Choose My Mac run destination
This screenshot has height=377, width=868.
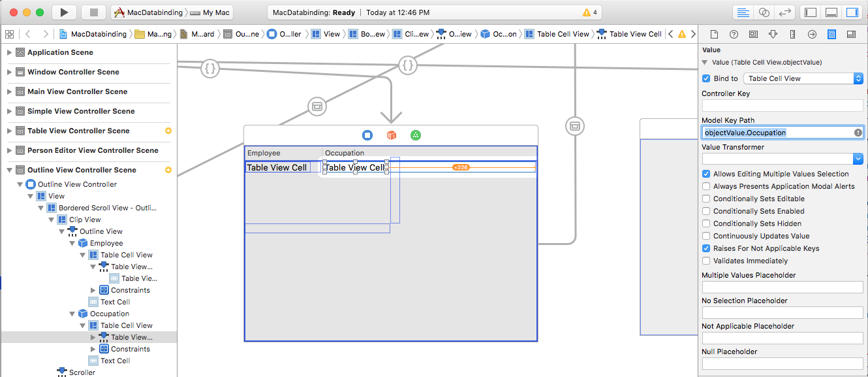click(x=209, y=12)
